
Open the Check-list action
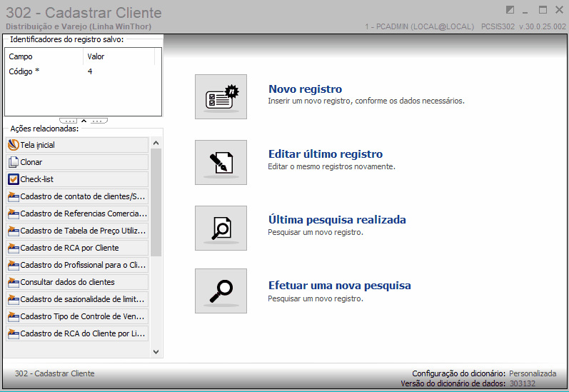coord(77,179)
